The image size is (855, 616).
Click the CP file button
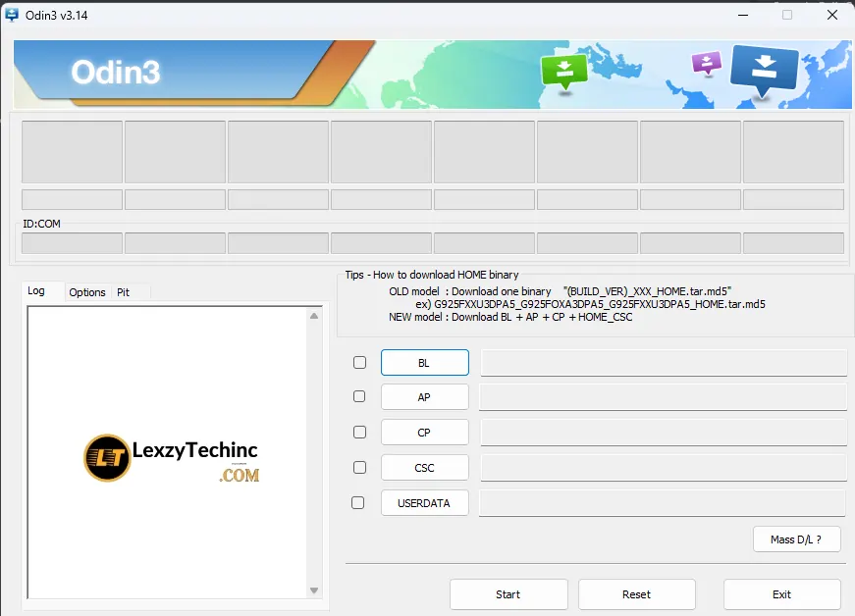coord(425,433)
